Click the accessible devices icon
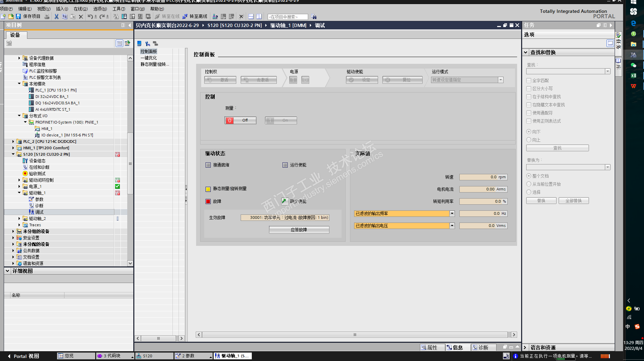Viewport: 644px width, 361px height. (215, 16)
